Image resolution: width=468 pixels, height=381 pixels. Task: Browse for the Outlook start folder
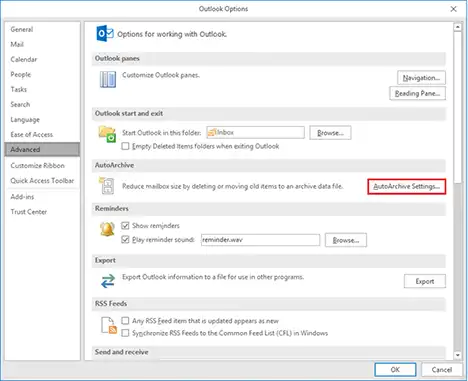pos(330,133)
